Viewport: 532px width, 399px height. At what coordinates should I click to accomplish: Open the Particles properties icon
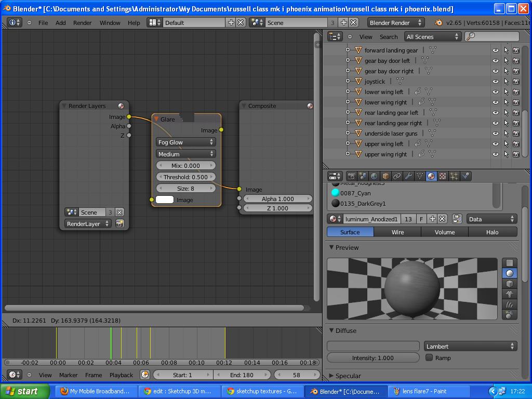(454, 176)
